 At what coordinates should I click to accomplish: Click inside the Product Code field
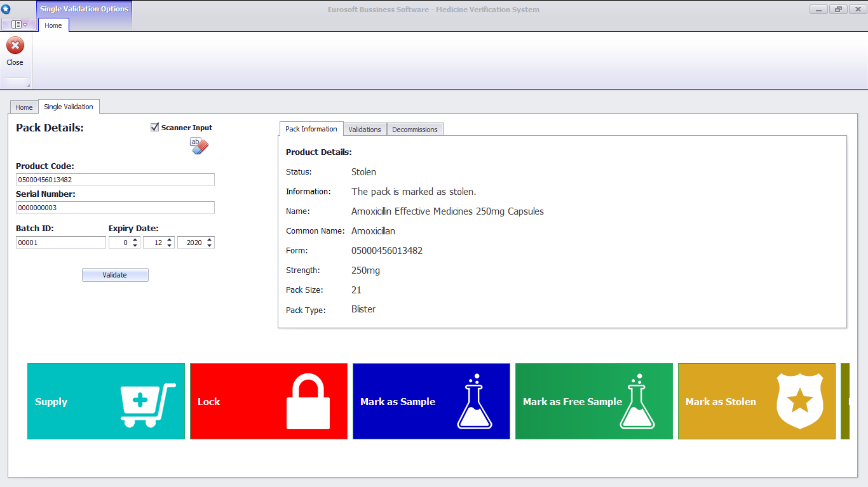(x=115, y=180)
